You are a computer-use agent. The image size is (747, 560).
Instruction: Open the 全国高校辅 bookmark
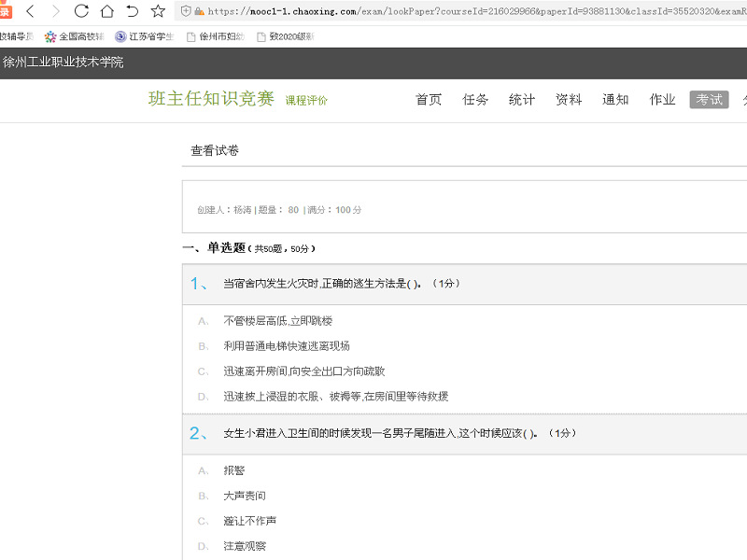pyautogui.click(x=75, y=36)
